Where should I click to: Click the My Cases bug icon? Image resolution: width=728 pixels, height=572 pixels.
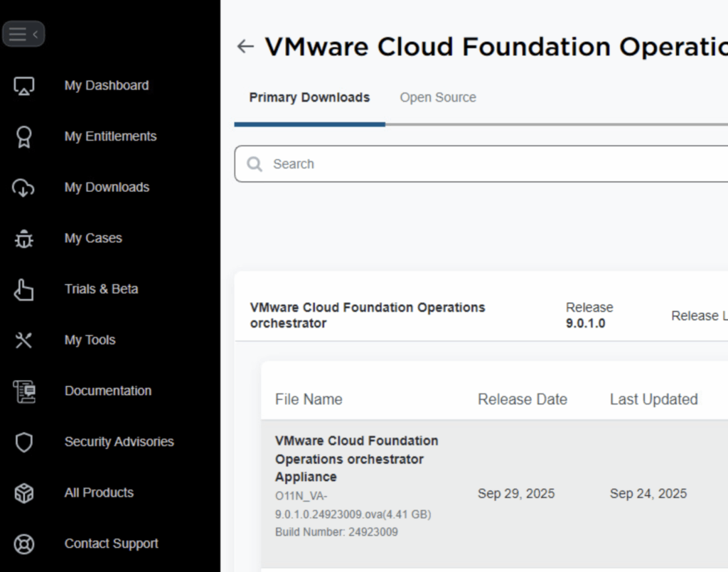tap(24, 239)
